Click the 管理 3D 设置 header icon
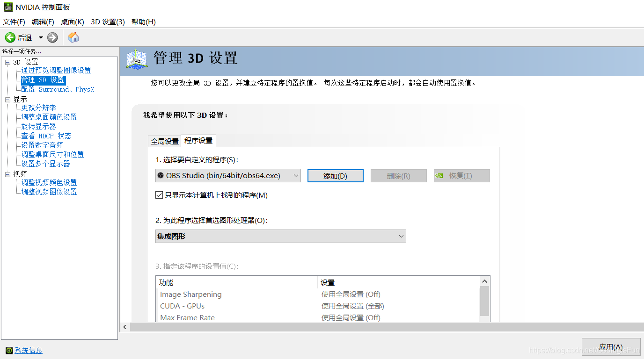The image size is (644, 359). (138, 59)
